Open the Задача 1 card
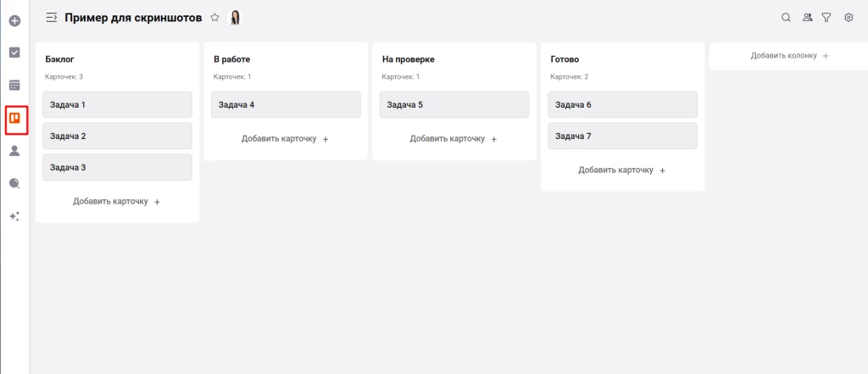 117,105
